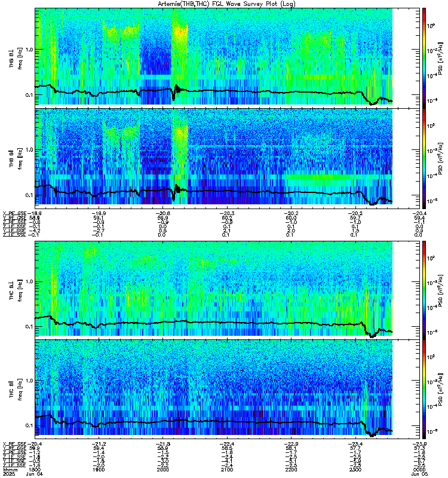Click the 'PSD [nT²/Hz]' label of the top color bar
This screenshot has height=478, width=448.
coord(441,58)
